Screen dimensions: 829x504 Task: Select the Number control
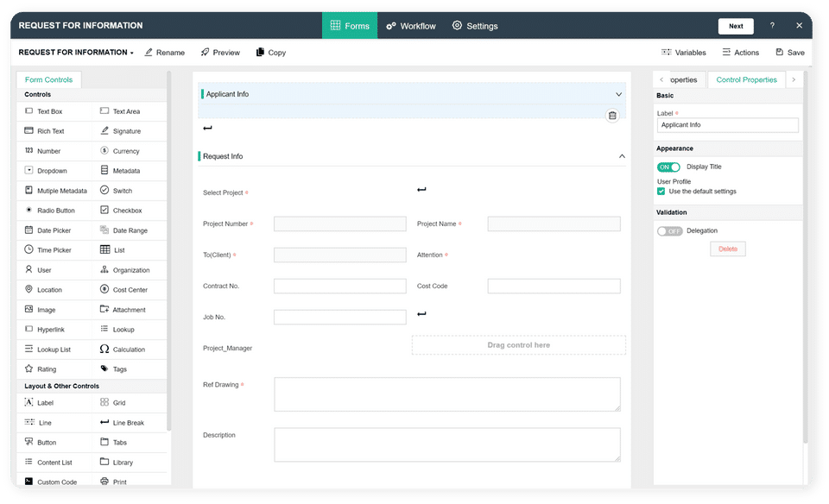click(x=42, y=150)
